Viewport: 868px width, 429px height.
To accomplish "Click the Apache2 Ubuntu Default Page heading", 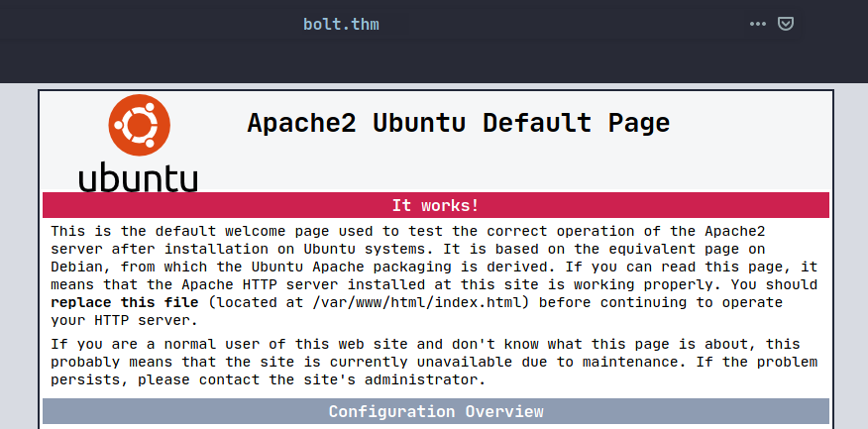I will (x=458, y=123).
